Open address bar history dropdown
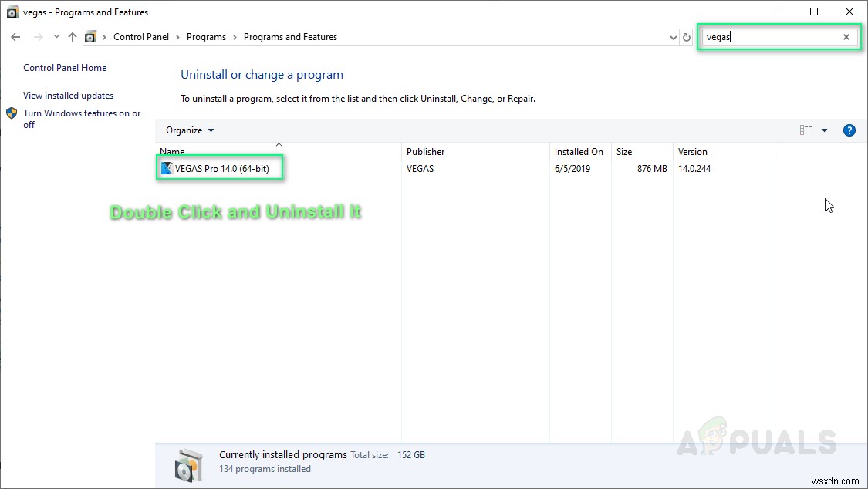The image size is (868, 489). [673, 38]
